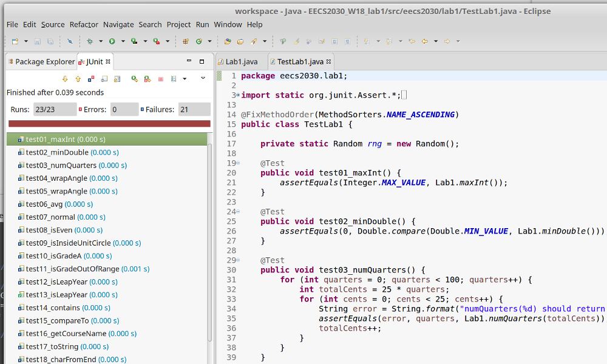This screenshot has height=364, width=607.
Task: Click the New Java Package icon
Action: point(186,41)
